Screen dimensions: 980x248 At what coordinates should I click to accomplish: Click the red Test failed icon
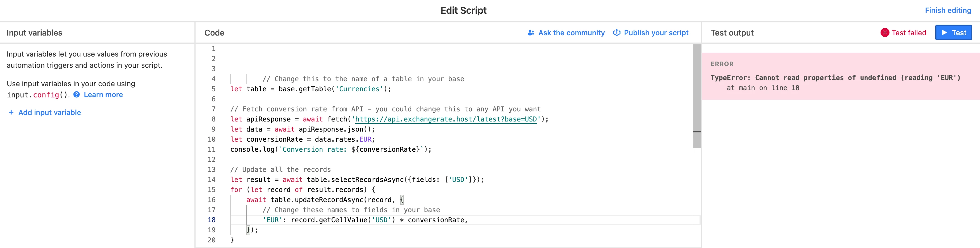(885, 33)
